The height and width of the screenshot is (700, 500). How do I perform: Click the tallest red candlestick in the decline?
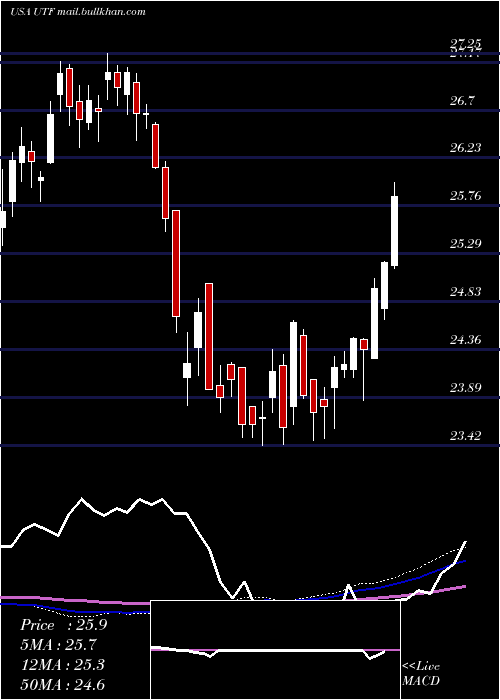[x=176, y=263]
